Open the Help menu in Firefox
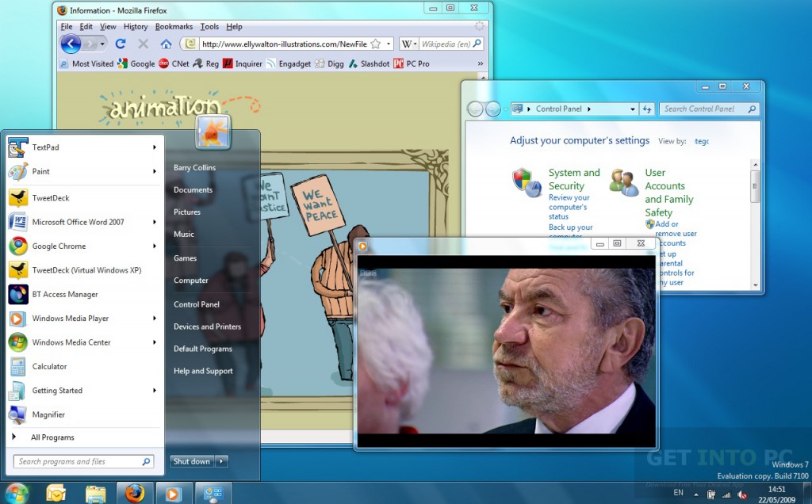 (234, 27)
